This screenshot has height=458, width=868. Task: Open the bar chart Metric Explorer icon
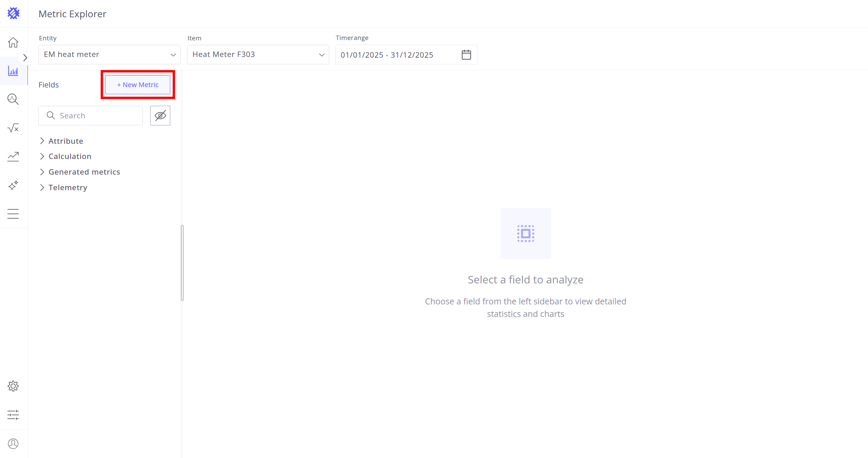[13, 71]
